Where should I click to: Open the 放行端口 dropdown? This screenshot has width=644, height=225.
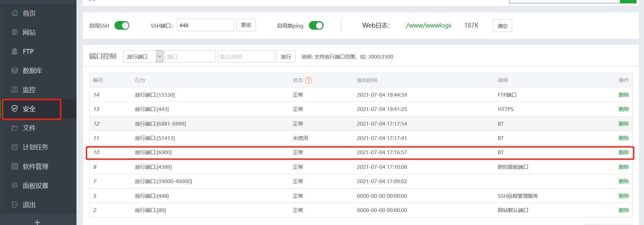(143, 57)
